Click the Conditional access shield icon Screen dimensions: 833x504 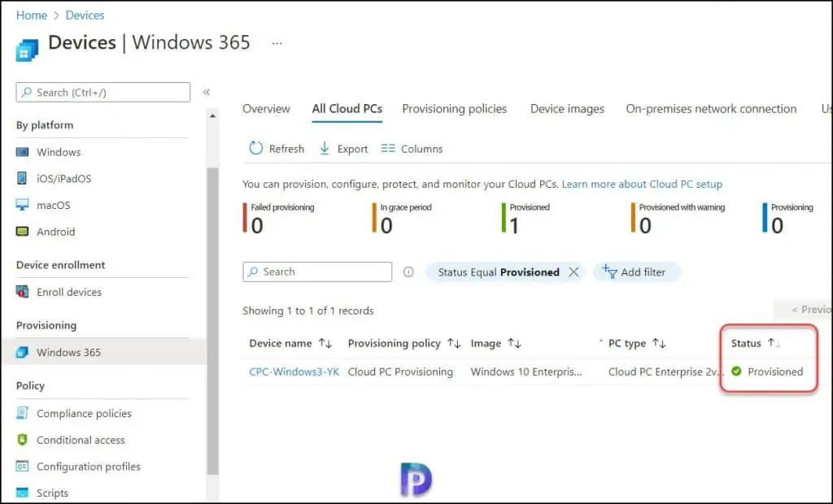coord(22,440)
